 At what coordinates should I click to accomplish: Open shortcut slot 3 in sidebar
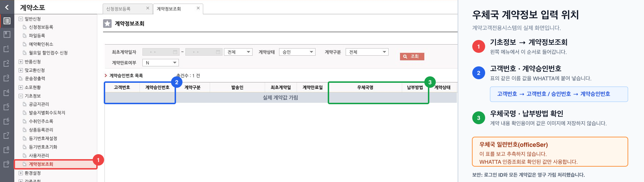(x=6, y=78)
